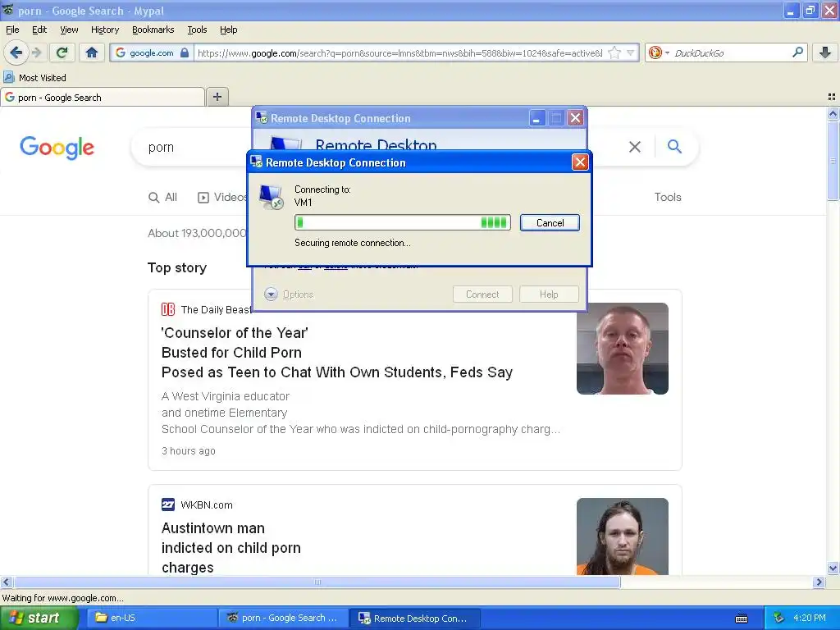Image resolution: width=840 pixels, height=630 pixels.
Task: Open The Daily Beast story thumbnail
Action: pos(623,349)
